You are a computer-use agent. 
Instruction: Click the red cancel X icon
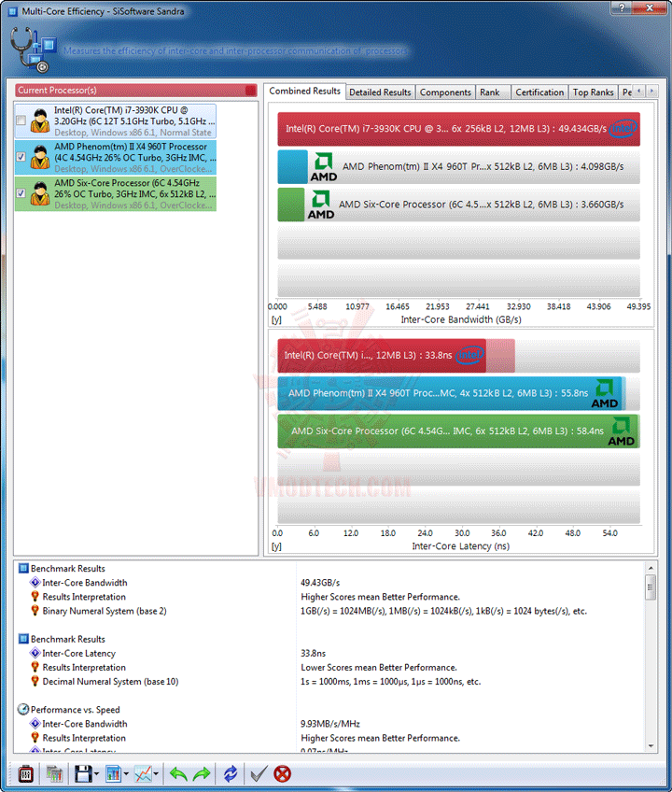[282, 774]
